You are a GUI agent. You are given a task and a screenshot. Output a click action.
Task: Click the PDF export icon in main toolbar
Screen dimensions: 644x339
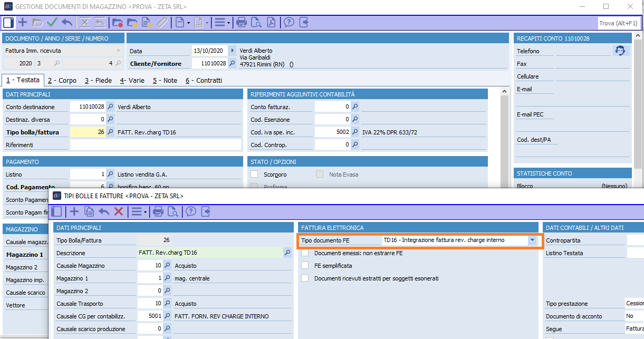click(271, 22)
